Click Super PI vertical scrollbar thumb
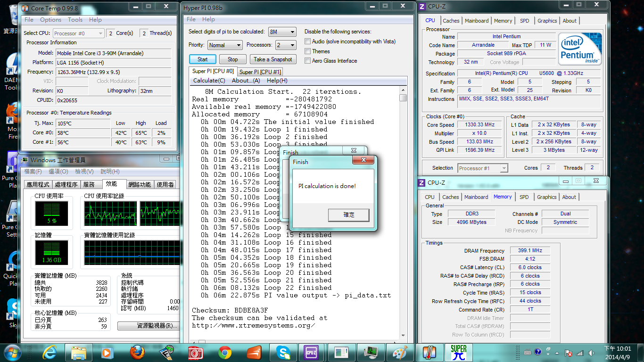The image size is (644, 362). pos(403,98)
